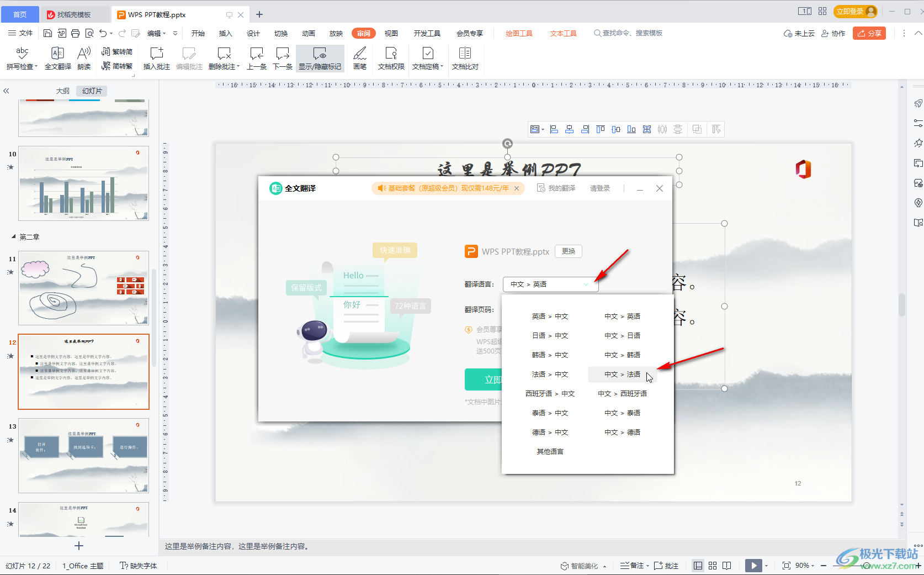Open the document compare tool
The image size is (924, 575).
coord(465,58)
